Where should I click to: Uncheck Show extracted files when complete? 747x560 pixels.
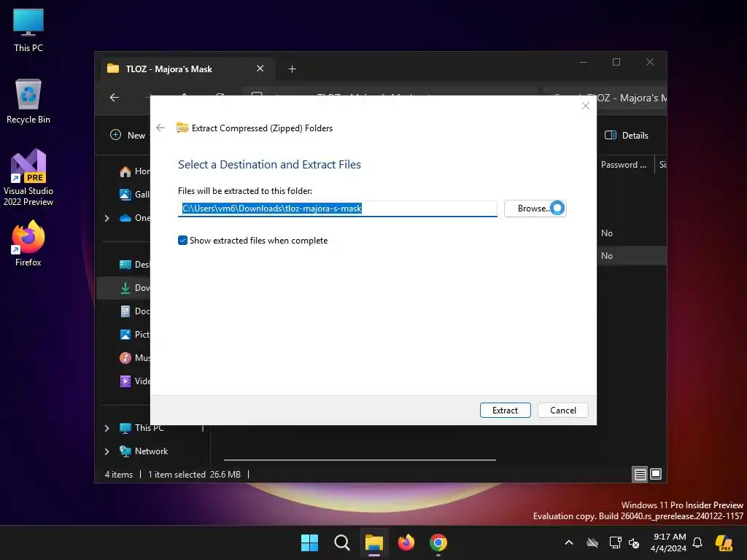[x=182, y=241]
